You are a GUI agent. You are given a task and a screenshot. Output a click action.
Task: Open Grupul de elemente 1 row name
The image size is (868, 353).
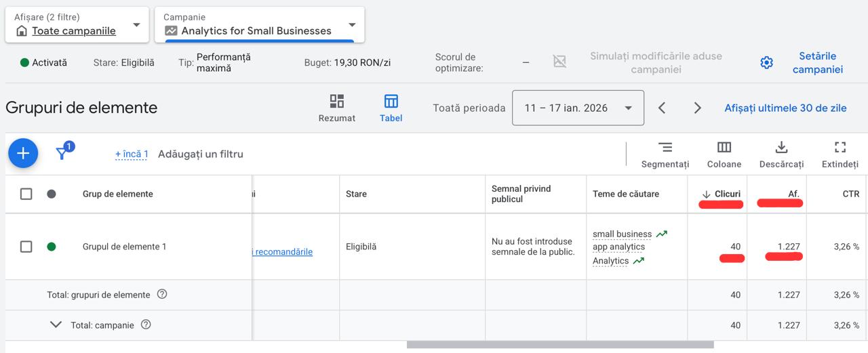pos(124,247)
